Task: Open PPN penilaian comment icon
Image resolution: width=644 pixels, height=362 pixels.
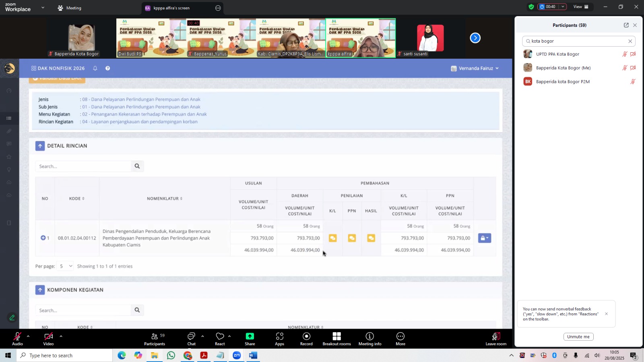Action: 352,238
